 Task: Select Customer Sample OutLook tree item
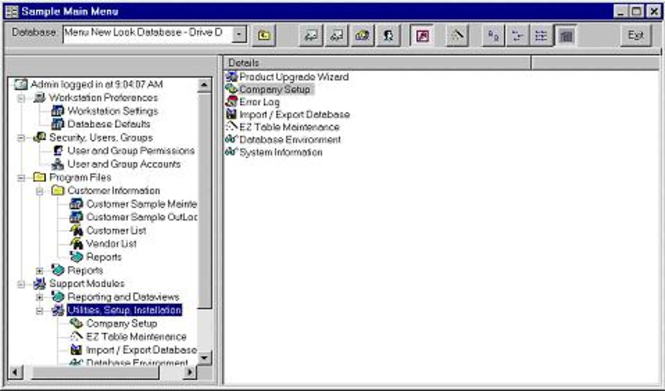(x=142, y=217)
